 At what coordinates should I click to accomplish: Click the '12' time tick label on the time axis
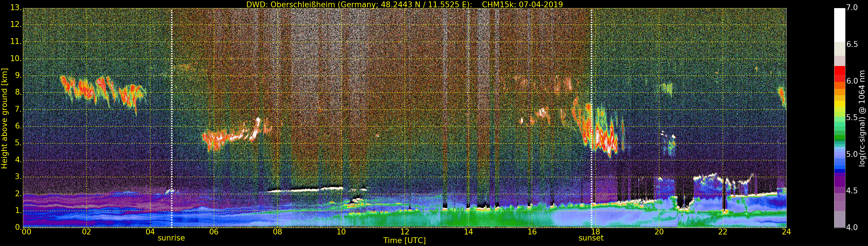pos(405,232)
